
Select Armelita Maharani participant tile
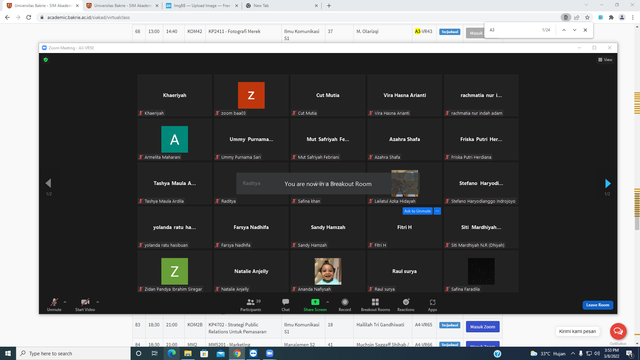click(x=174, y=140)
